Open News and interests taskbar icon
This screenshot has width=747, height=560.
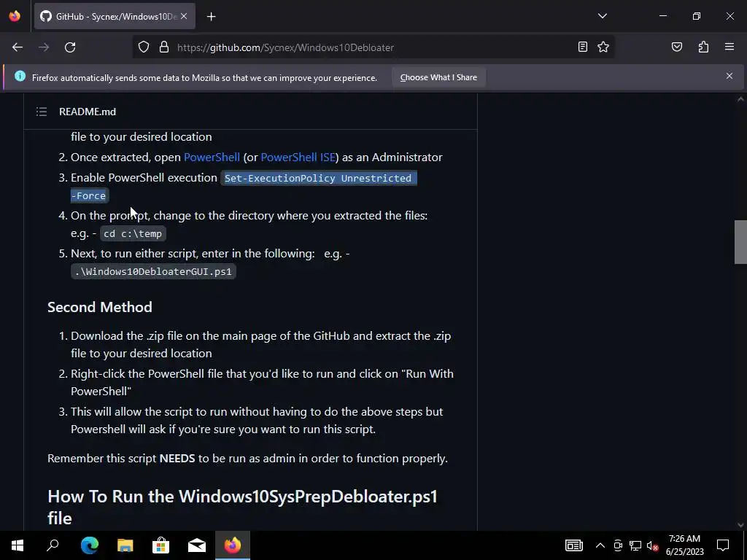pos(573,545)
